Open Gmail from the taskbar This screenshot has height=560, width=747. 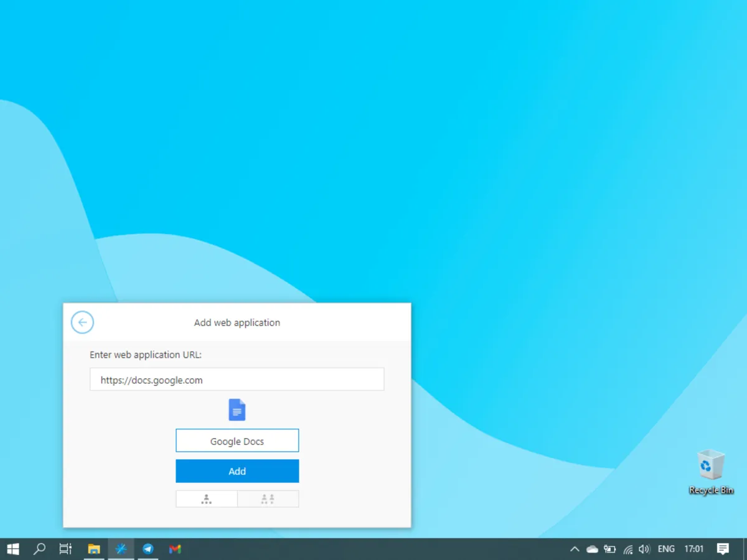[x=175, y=549]
